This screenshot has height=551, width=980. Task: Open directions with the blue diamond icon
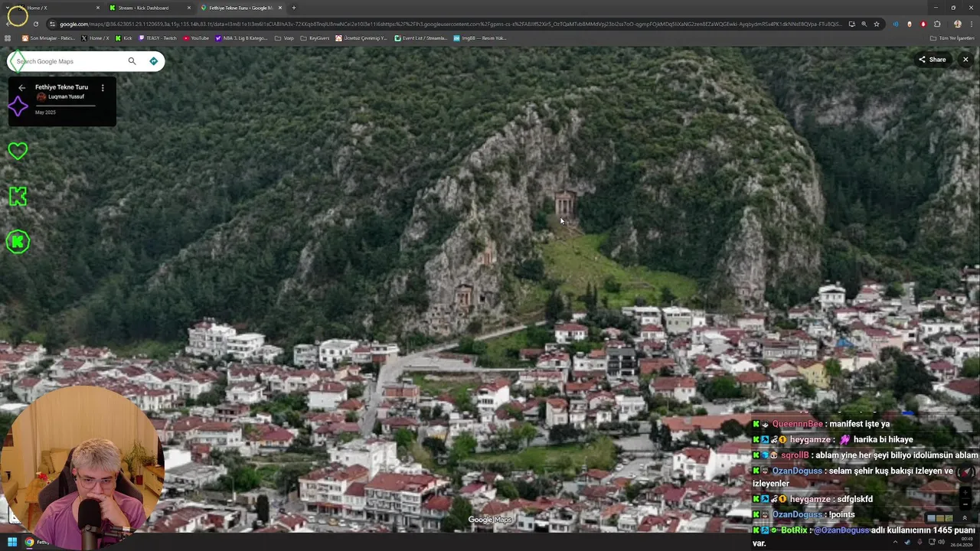click(x=153, y=61)
